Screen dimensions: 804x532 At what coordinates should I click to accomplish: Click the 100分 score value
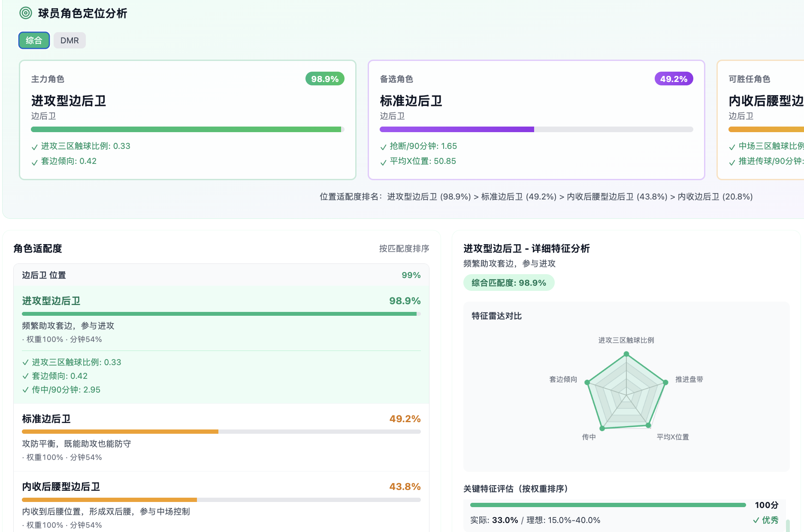(x=767, y=505)
